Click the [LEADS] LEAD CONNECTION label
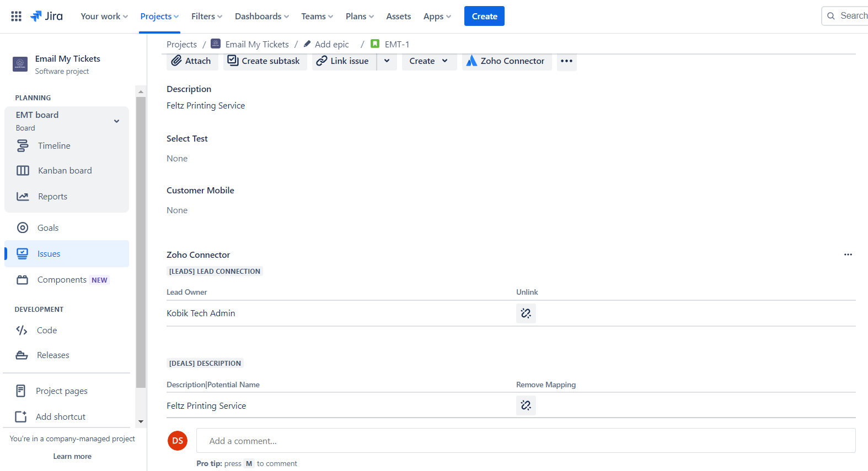This screenshot has width=868, height=471. coord(215,271)
